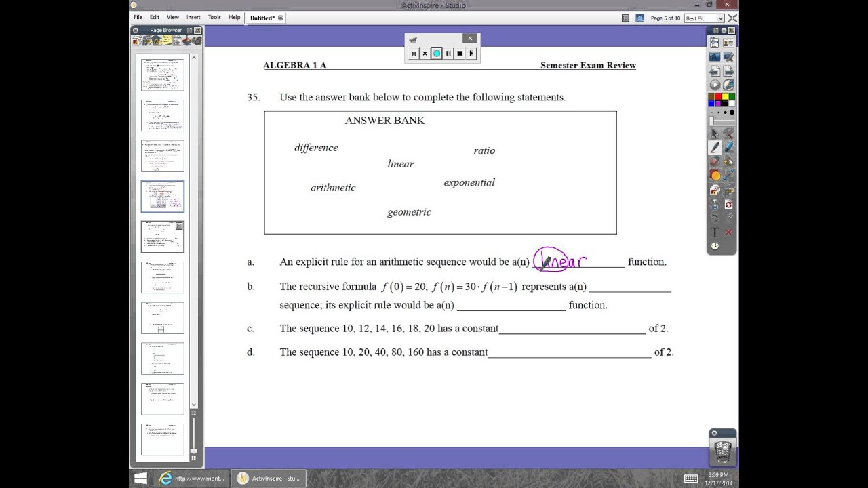The image size is (868, 488).
Task: Open the Object Browser icon
Action: pos(157,41)
